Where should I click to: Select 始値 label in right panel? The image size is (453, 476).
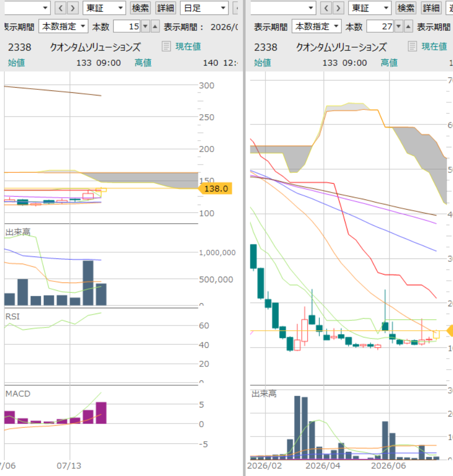(x=262, y=63)
